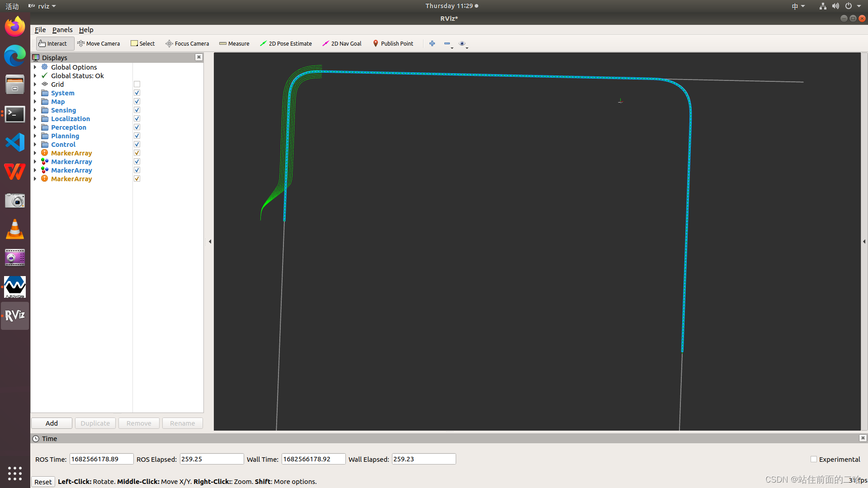Screen dimensions: 868x488
Task: Uncheck the Planning display checkbox
Action: coord(137,136)
